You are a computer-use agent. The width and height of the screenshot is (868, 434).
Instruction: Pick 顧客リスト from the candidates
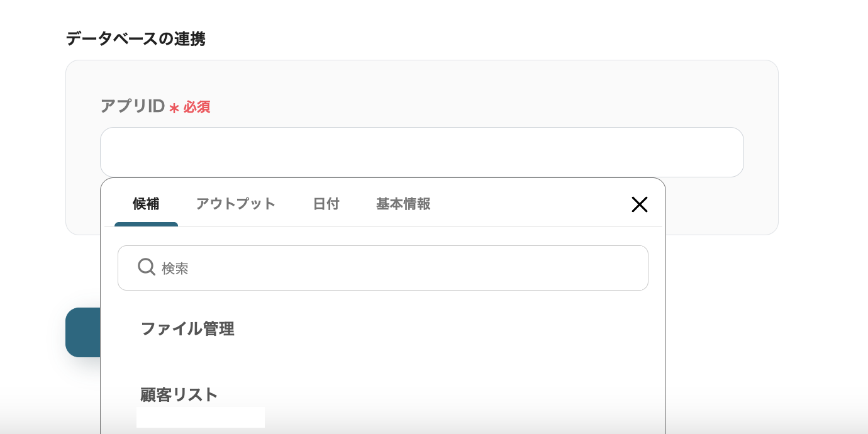click(179, 395)
